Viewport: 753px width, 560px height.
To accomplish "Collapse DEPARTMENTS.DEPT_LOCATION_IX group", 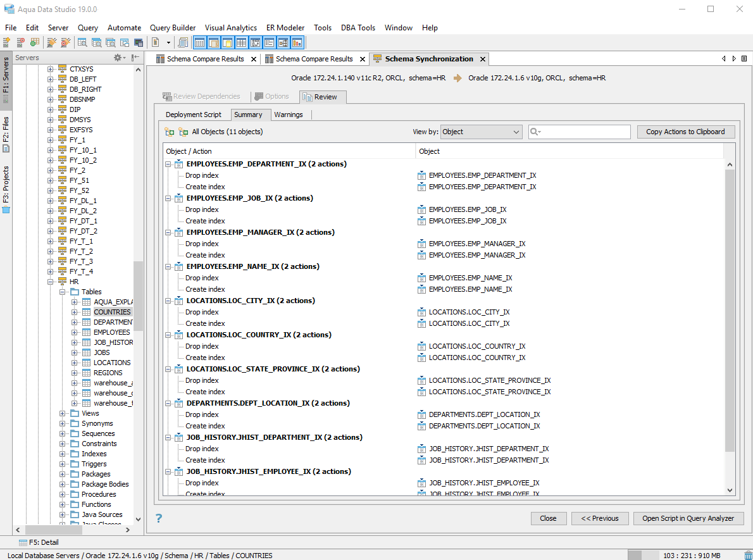I will coord(168,404).
